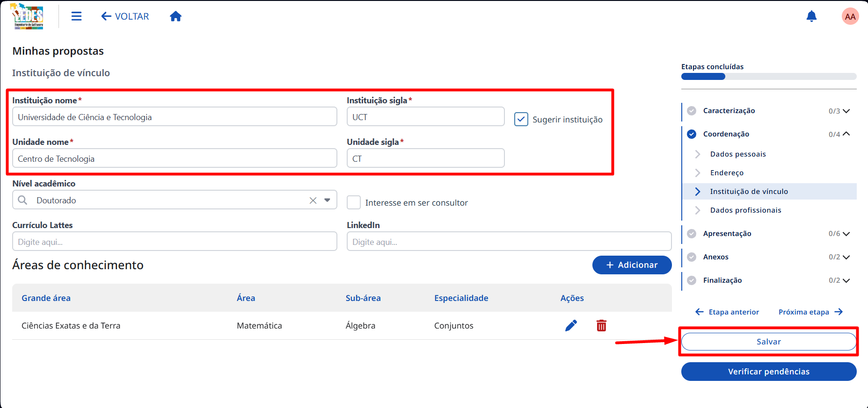Collapse the Coordenação step section

846,134
